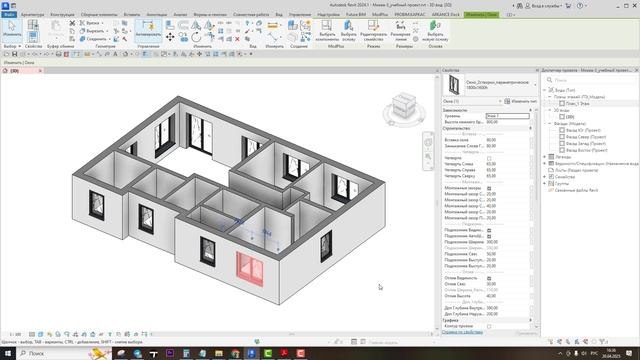The width and height of the screenshot is (640, 360).
Task: Open the Архитектура ribbon tab
Action: coord(32,15)
